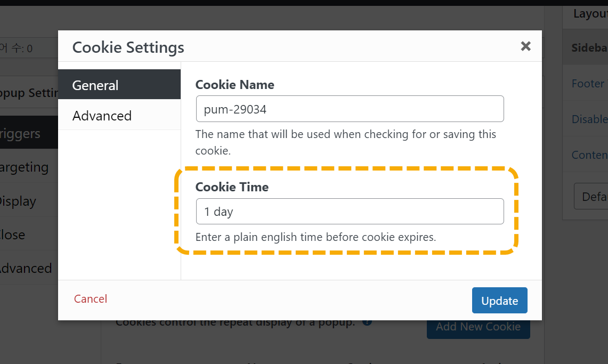Switch to the Advanced tab in dialog
Viewport: 608px width, 364px height.
tap(119, 115)
